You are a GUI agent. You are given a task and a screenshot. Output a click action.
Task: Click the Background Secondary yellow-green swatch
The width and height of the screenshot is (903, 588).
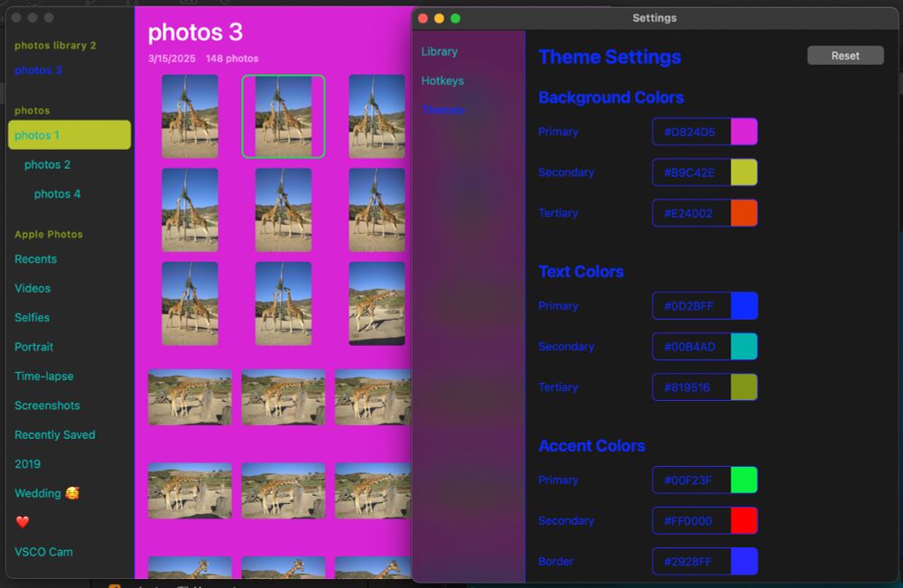(x=743, y=173)
